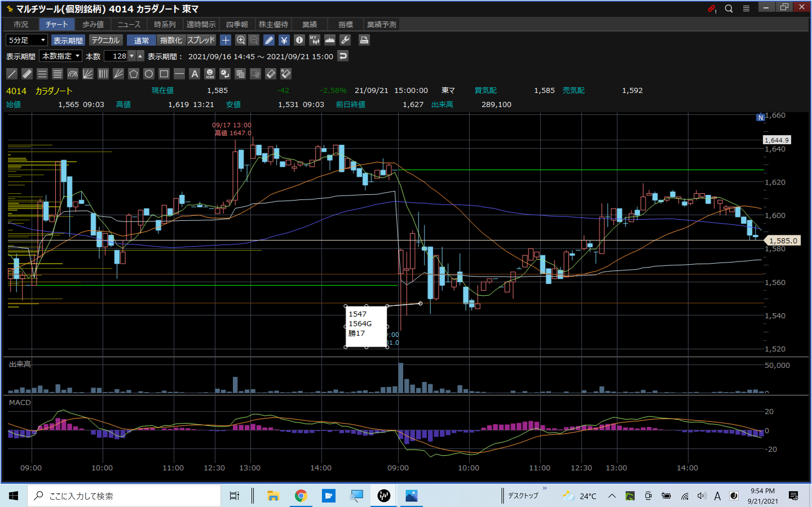Click the print chart icon
Image resolution: width=812 pixels, height=507 pixels.
tap(364, 40)
